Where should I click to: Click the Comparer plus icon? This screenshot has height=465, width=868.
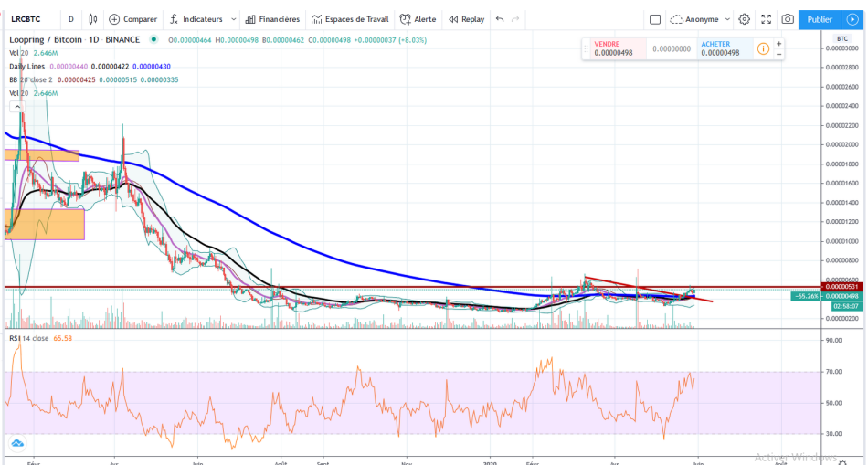coord(114,19)
